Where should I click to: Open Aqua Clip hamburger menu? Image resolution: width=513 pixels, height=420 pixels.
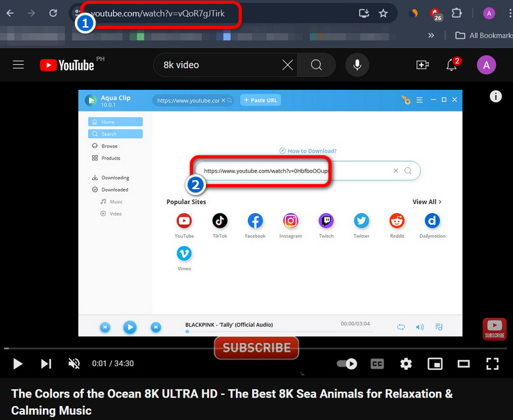click(419, 100)
